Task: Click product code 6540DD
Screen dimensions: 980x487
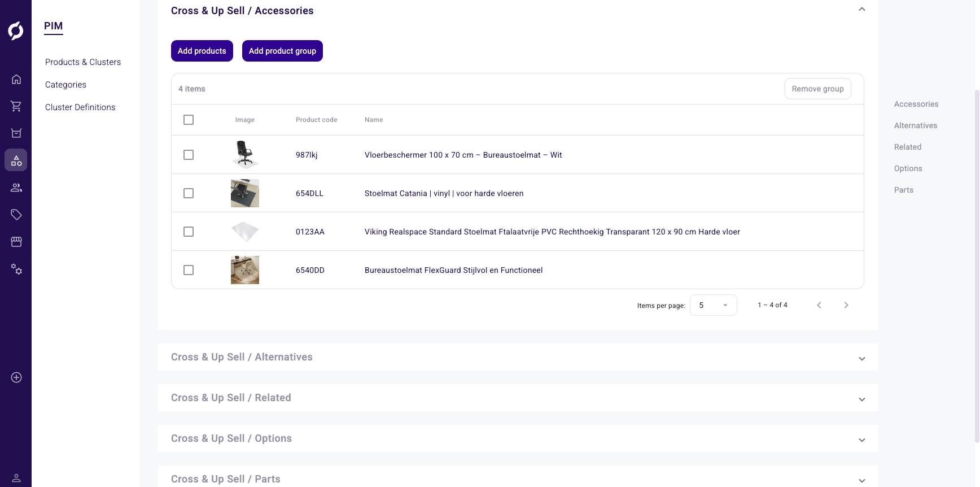Action: [310, 270]
